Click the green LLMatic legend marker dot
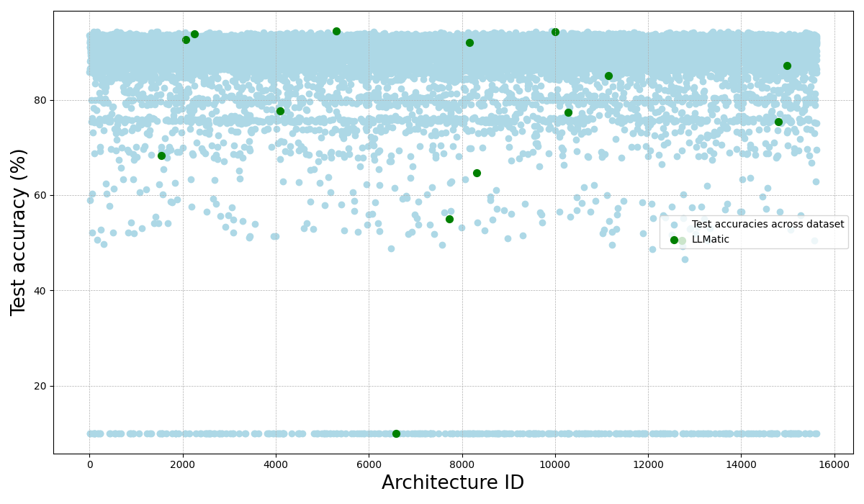864x504 pixels. (x=674, y=240)
